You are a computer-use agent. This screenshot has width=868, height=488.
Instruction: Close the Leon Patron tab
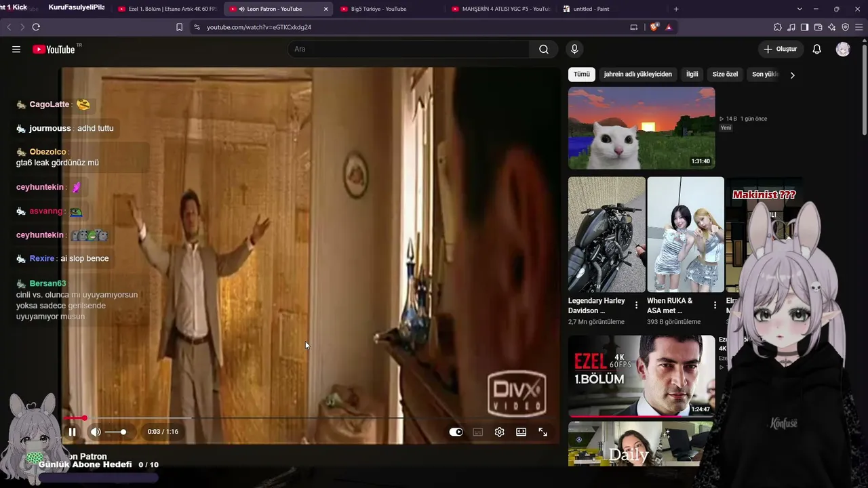pos(325,9)
